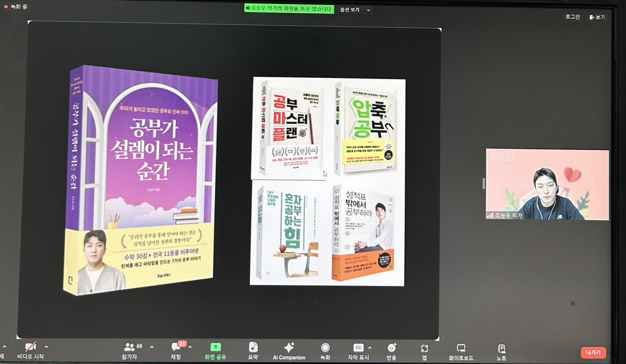This screenshot has height=364, width=626.
Task: Open the 앱 apps panel
Action: [x=425, y=352]
